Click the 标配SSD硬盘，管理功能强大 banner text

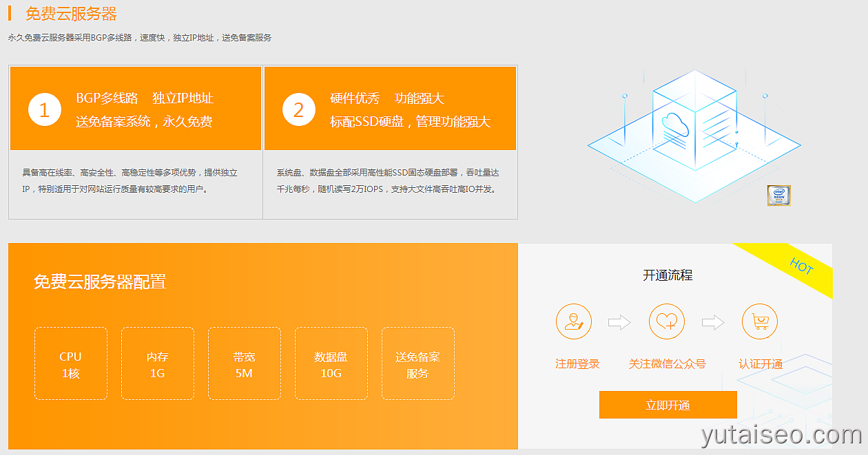click(x=410, y=122)
